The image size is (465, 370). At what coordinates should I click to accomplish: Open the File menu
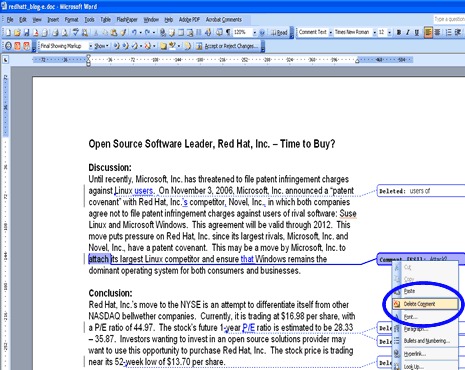(10, 20)
